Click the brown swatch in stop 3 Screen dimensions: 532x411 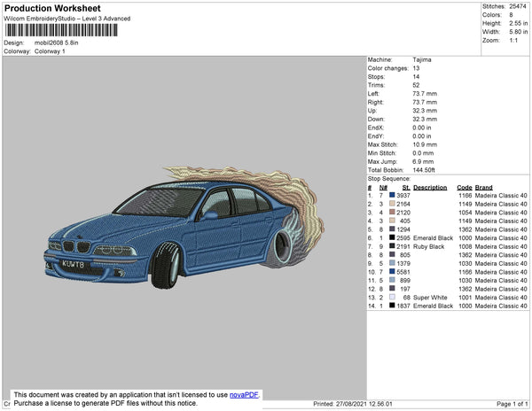(x=392, y=213)
